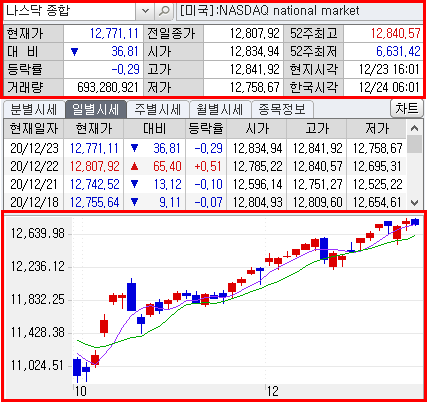Open the 주별시세 tab

(x=158, y=109)
